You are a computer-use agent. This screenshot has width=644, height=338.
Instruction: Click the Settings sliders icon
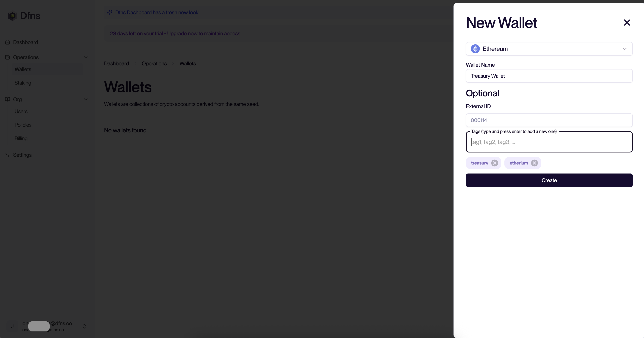(x=8, y=155)
